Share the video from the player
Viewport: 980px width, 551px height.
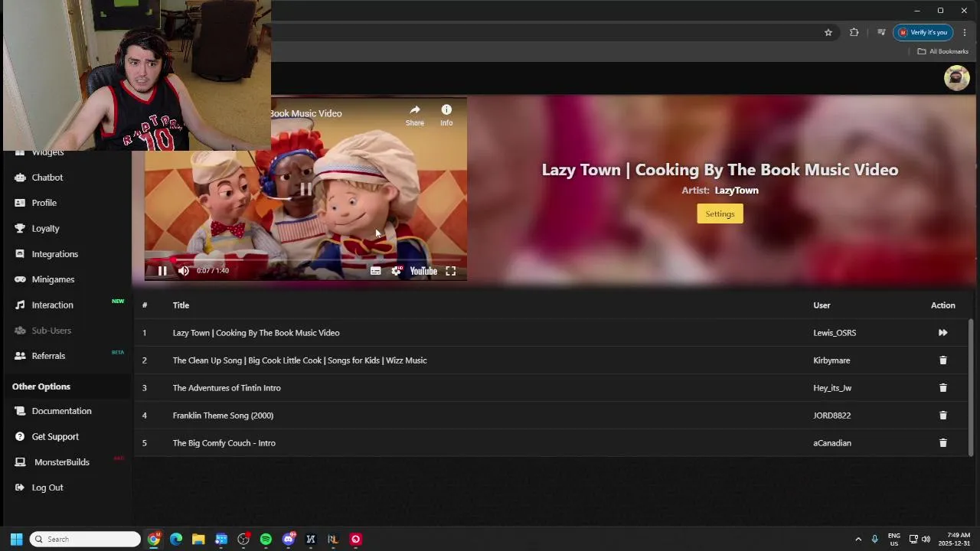[414, 115]
